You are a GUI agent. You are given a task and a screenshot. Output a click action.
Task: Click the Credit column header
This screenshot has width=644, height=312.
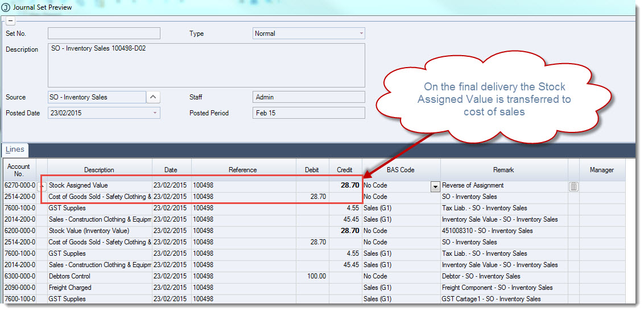(345, 170)
